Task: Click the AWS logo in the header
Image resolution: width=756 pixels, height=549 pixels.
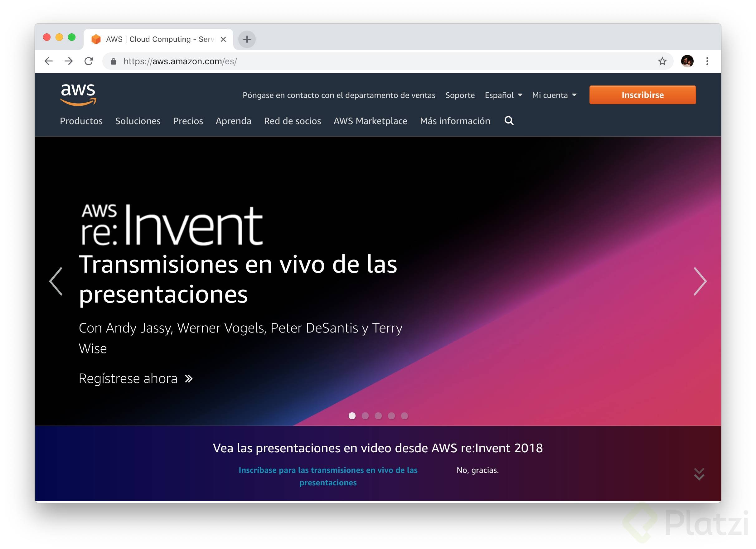Action: 78,95
